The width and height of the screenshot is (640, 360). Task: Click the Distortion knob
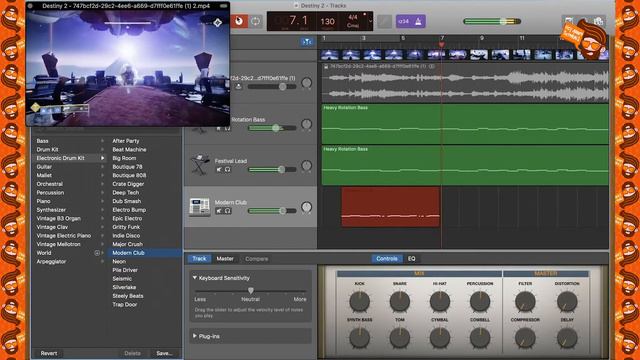[567, 302]
